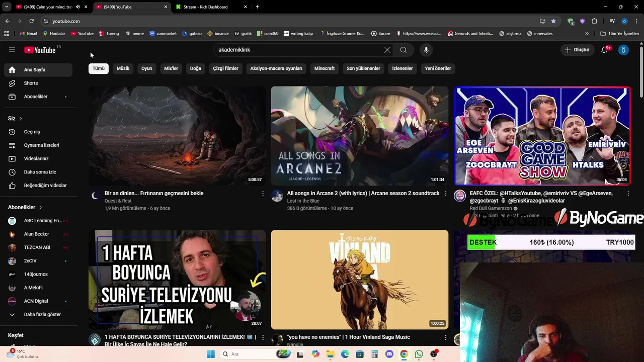644x362 pixels.
Task: Click the search magnifier button
Action: point(404,50)
